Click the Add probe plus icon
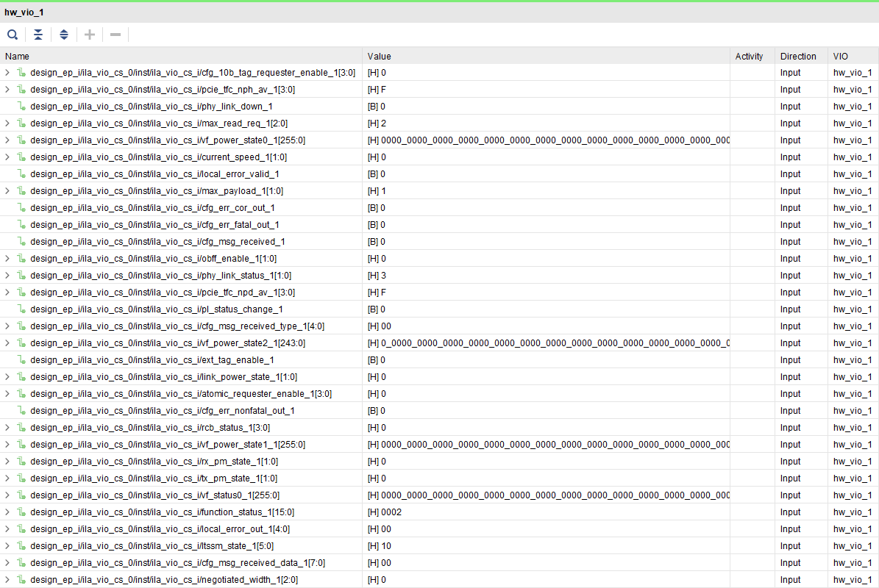 pyautogui.click(x=90, y=35)
